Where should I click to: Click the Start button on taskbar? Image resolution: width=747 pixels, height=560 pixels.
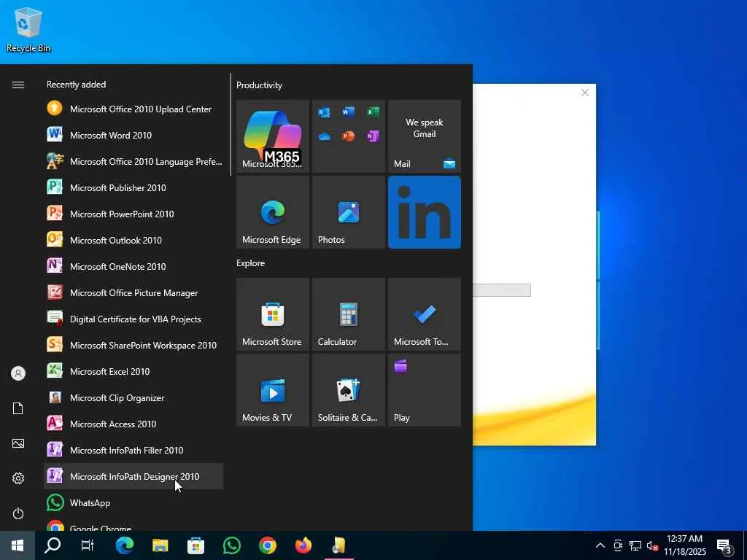tap(18, 545)
